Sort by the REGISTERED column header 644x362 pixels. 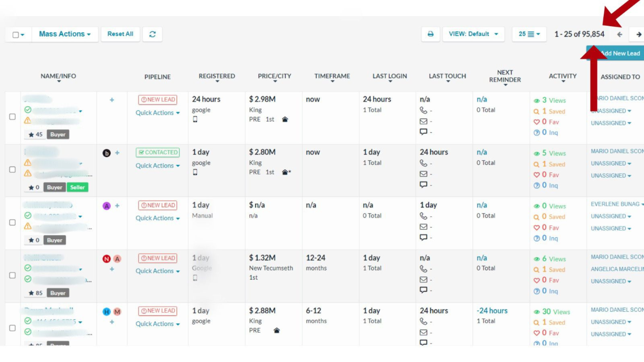217,76
